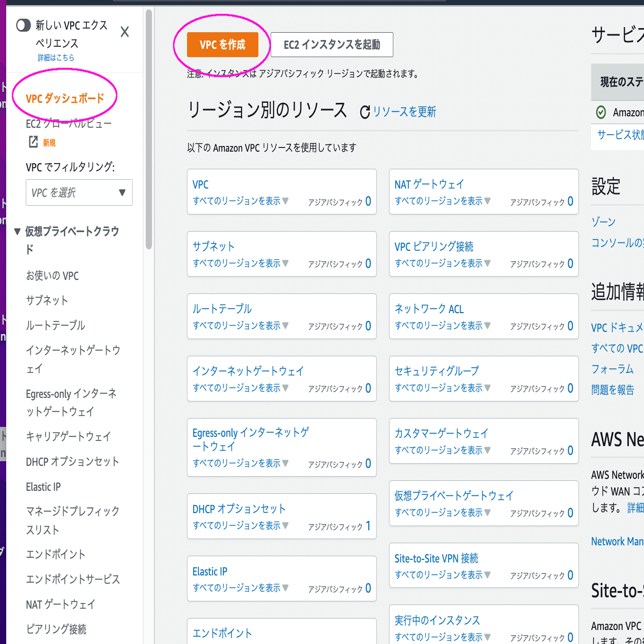Open the サービス状態 link

(621, 135)
